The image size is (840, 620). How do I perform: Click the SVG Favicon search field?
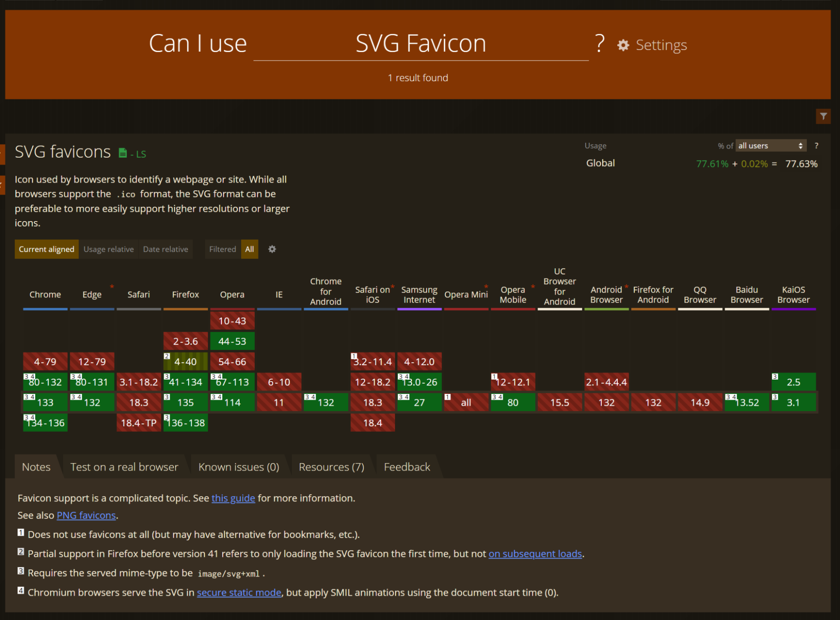[x=421, y=44]
